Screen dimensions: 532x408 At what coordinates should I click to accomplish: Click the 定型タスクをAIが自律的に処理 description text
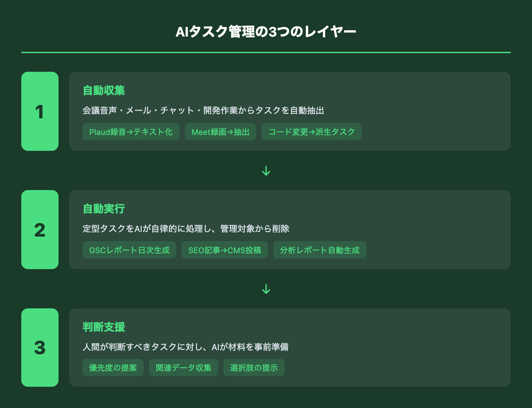[x=186, y=229]
